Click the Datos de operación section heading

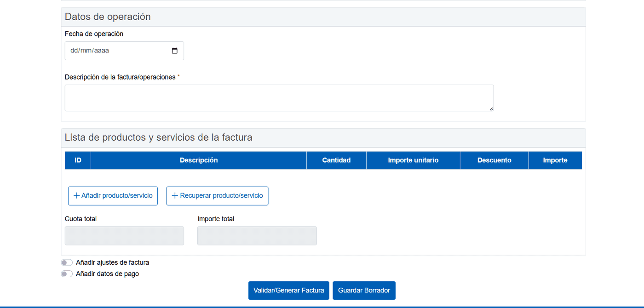coord(108,17)
